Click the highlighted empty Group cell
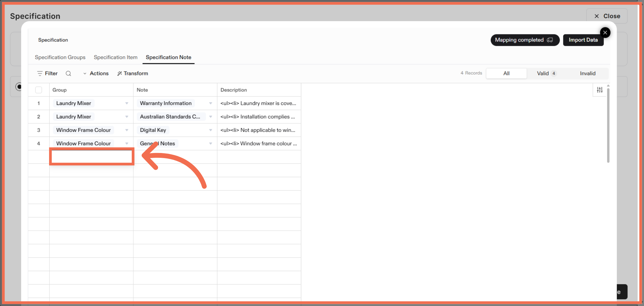The width and height of the screenshot is (644, 306). pyautogui.click(x=92, y=156)
